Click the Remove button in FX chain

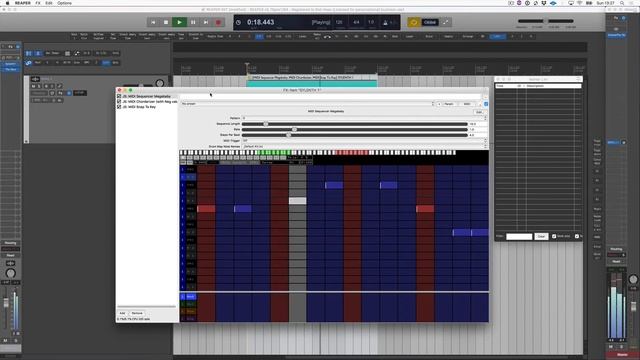click(x=137, y=313)
